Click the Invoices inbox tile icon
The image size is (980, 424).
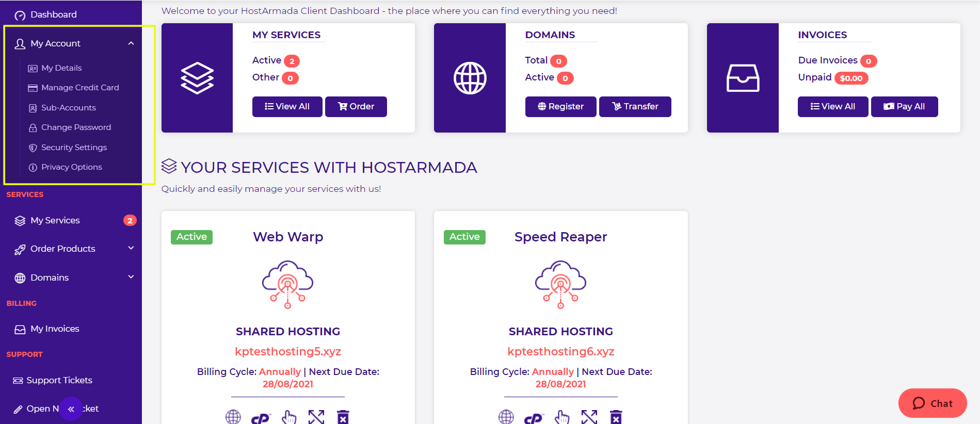(x=743, y=78)
